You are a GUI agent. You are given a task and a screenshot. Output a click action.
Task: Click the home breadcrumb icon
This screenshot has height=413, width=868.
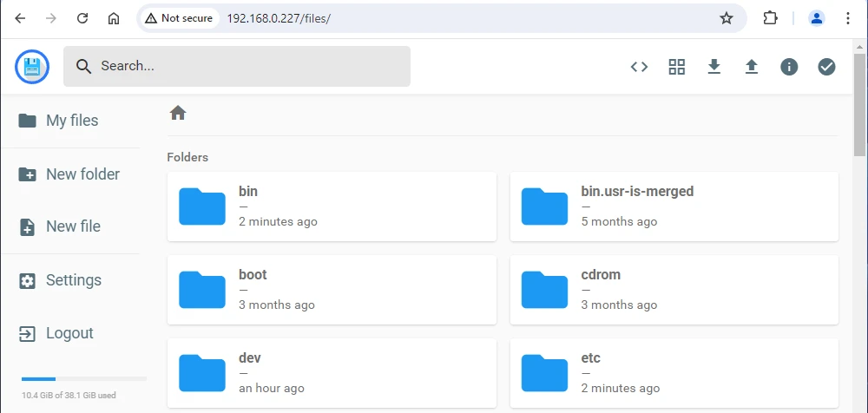[178, 113]
